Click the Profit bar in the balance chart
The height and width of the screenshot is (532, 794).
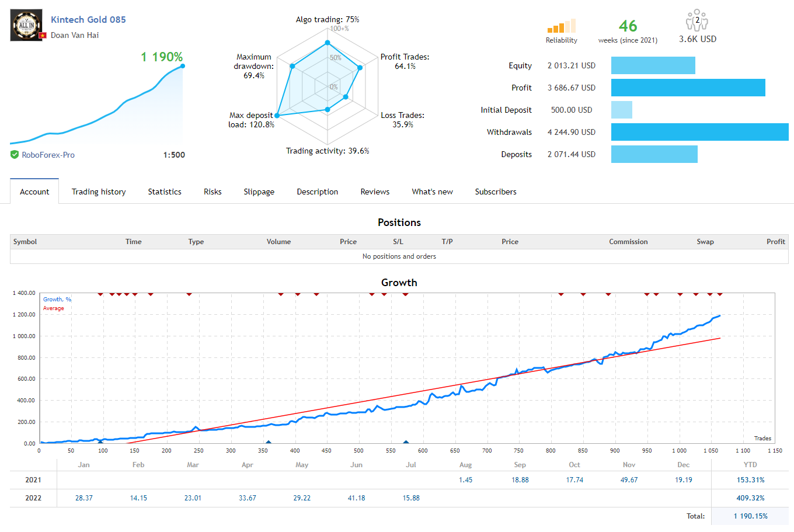point(688,88)
